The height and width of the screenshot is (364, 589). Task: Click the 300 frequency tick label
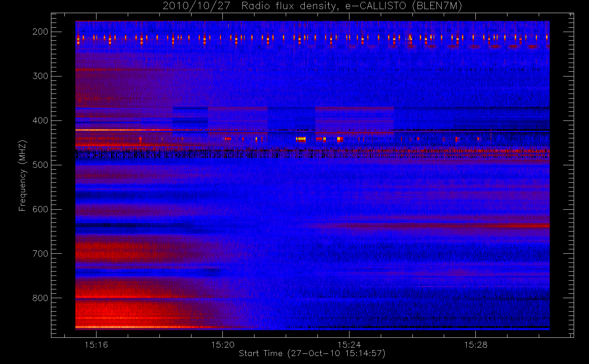point(40,76)
